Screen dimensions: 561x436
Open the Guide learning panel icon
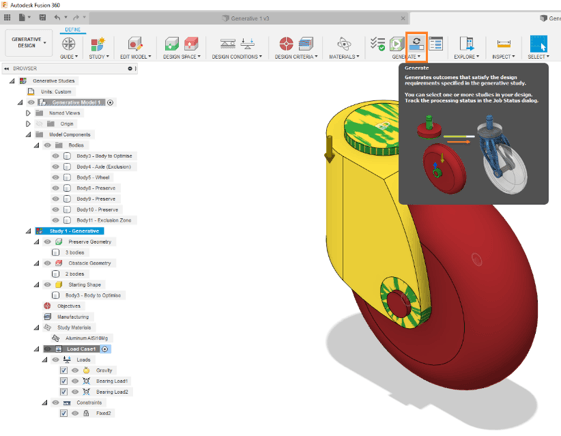[x=68, y=44]
